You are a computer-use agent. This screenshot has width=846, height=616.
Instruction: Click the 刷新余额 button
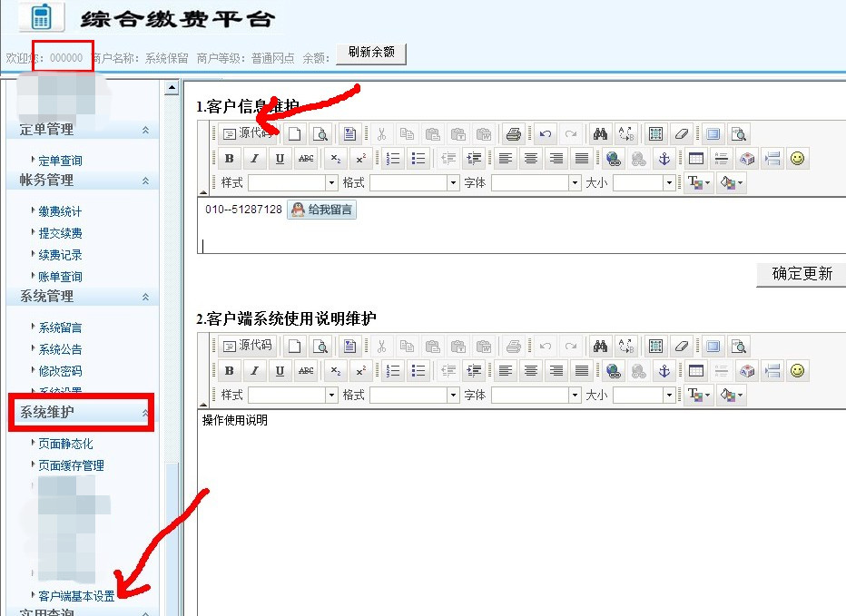coord(370,53)
